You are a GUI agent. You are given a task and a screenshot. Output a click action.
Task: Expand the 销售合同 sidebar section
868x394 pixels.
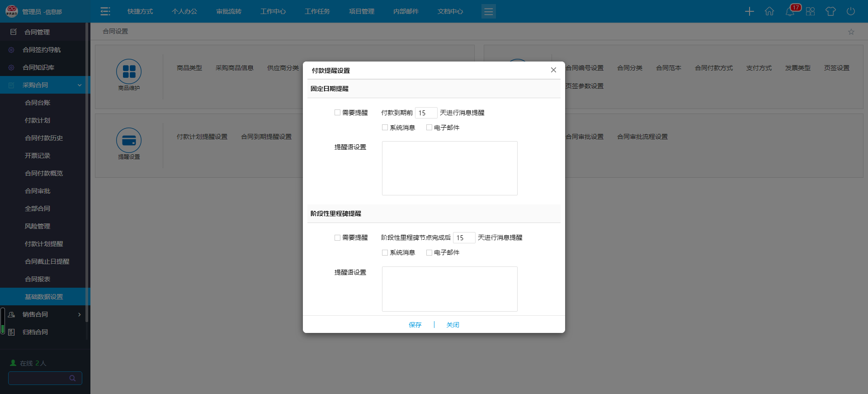80,314
